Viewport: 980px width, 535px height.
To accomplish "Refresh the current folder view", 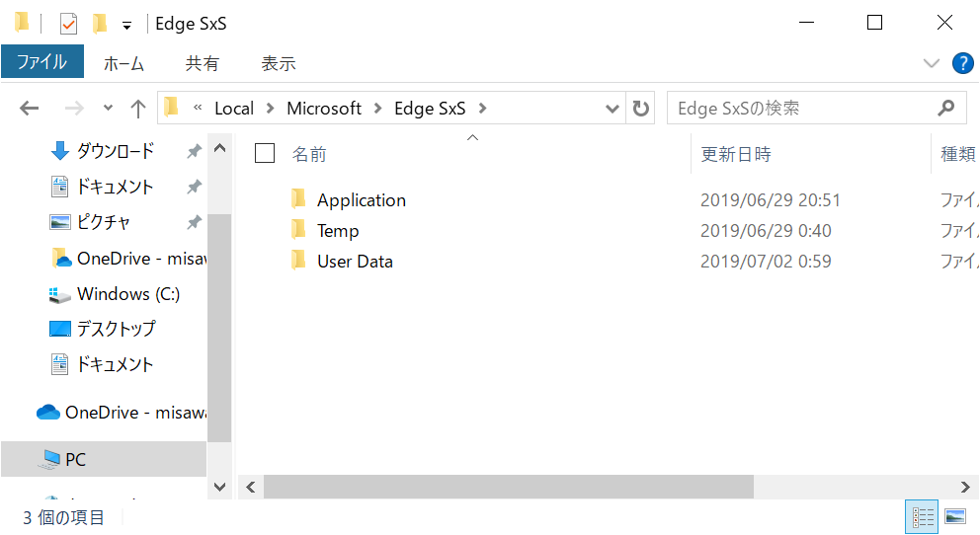I will [x=642, y=109].
